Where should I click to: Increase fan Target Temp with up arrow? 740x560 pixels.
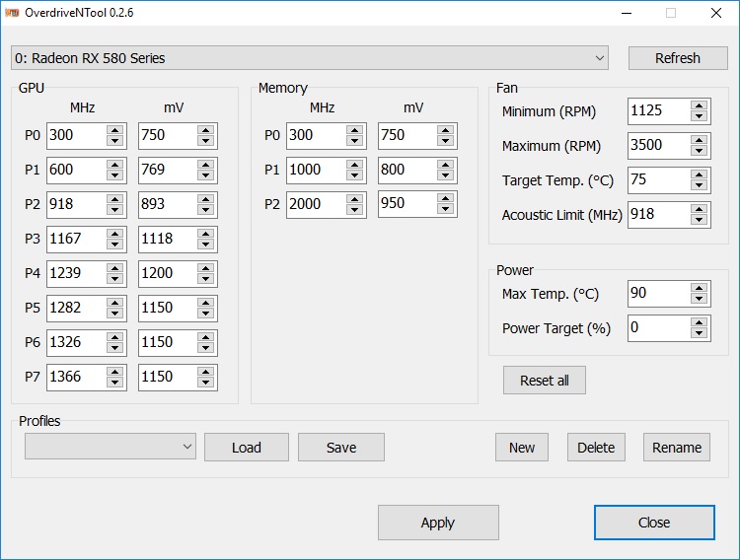pyautogui.click(x=699, y=175)
